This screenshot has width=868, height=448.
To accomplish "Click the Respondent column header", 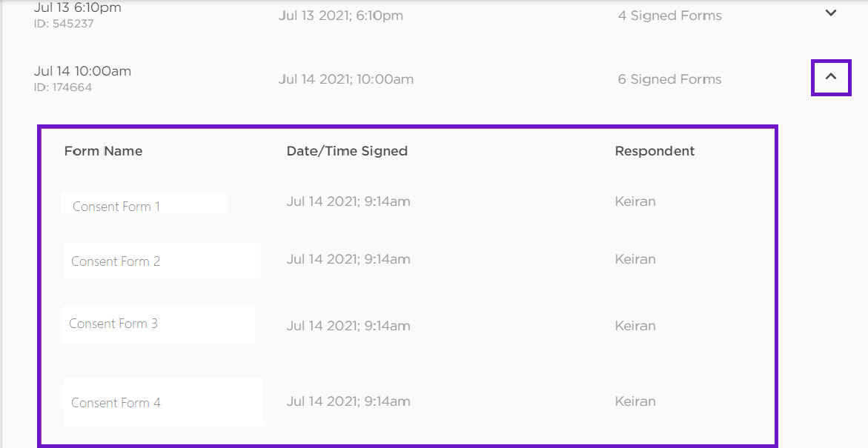I will 655,151.
